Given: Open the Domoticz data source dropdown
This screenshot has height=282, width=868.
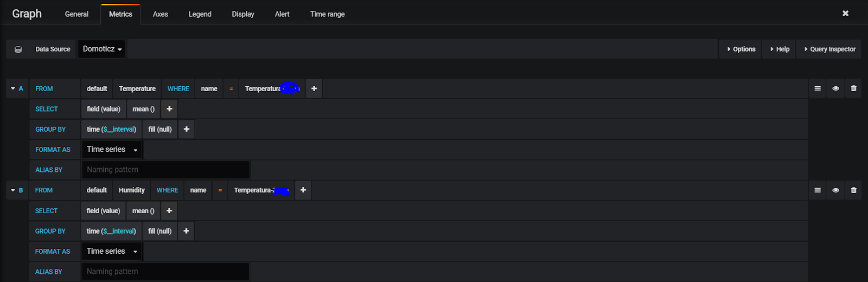Looking at the screenshot, I should [101, 49].
